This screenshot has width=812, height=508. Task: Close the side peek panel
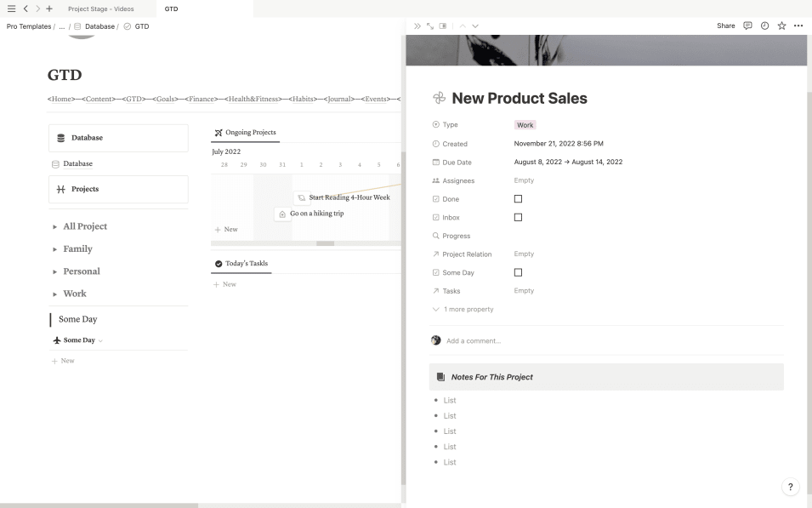tap(417, 26)
